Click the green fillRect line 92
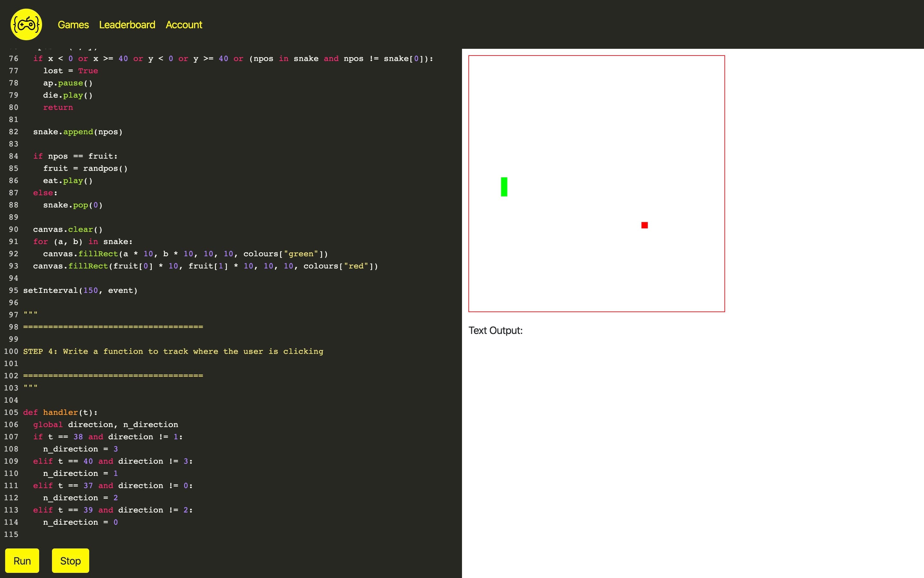 point(185,254)
